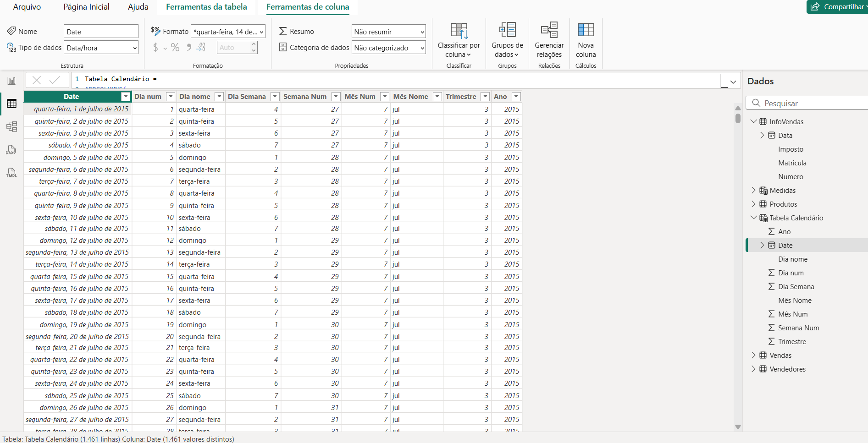
Task: Click the Resumo sigma icon in the ribbon
Action: (x=283, y=31)
